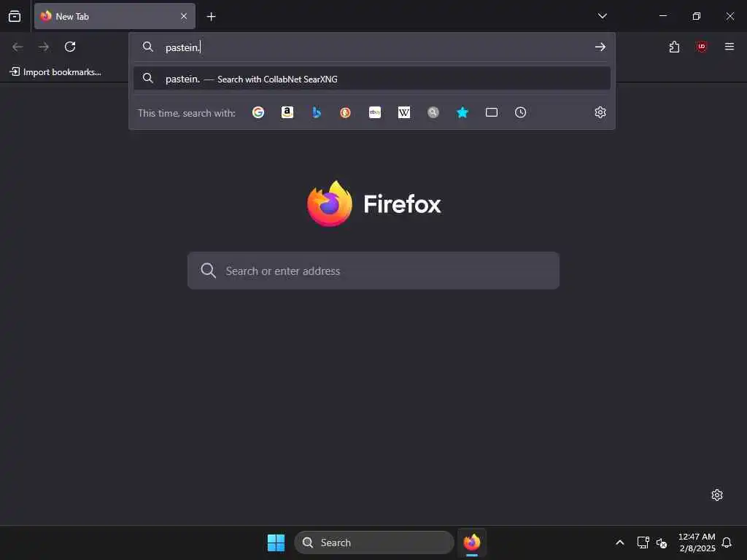747x560 pixels.
Task: Click Import bookmarks button
Action: (x=55, y=72)
